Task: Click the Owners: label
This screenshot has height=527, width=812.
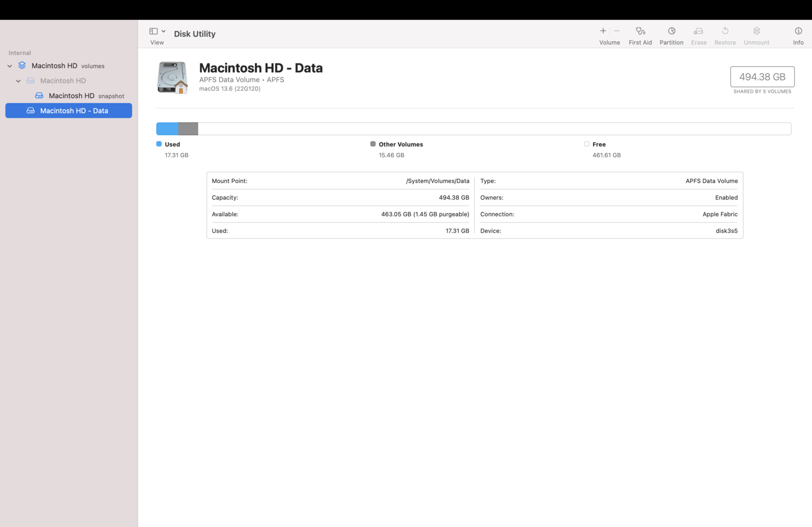Action: pyautogui.click(x=491, y=197)
